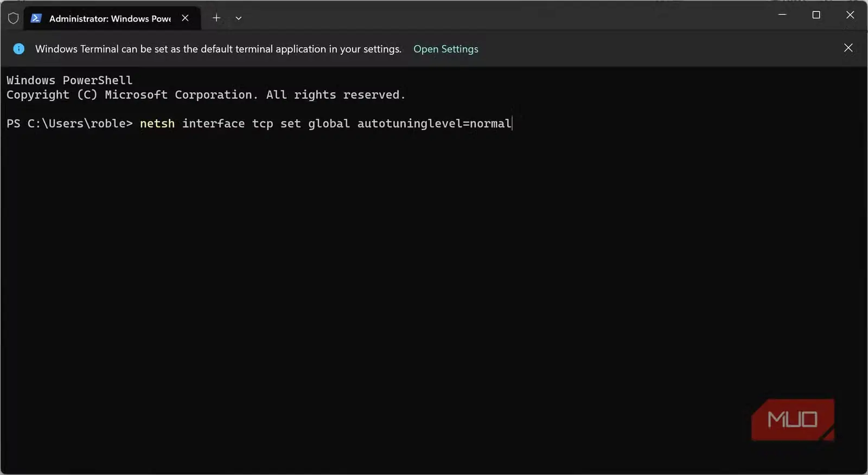The image size is (868, 475).
Task: Expand the new tab profile dropdown
Action: (238, 18)
